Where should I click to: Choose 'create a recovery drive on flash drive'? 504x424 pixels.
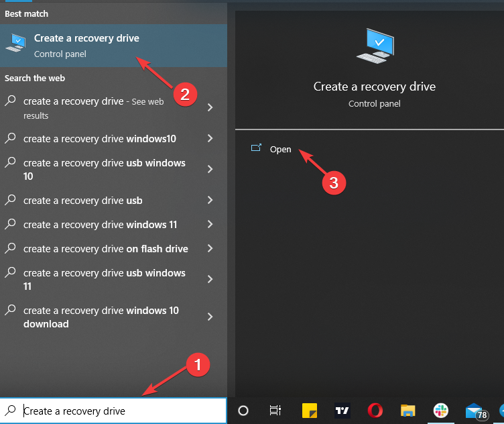[105, 249]
